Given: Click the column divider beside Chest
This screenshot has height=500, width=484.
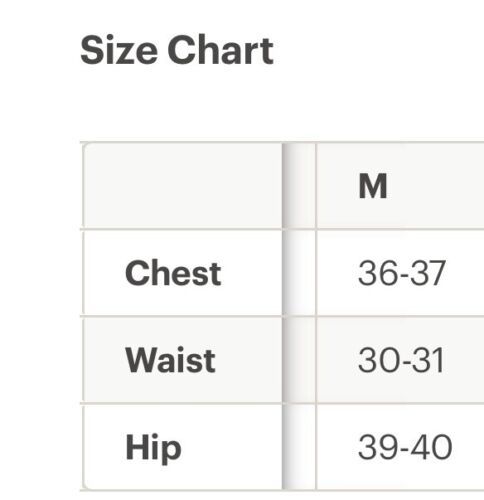Looking at the screenshot, I should (299, 273).
